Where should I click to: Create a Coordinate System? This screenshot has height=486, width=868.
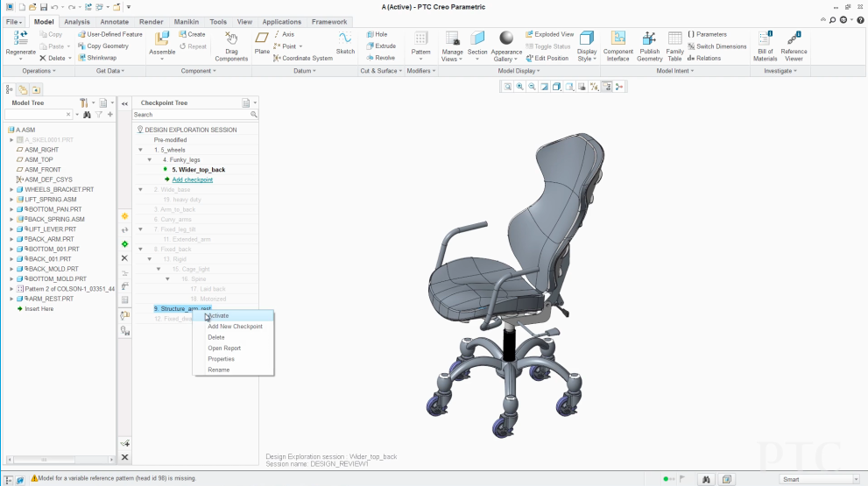click(303, 58)
